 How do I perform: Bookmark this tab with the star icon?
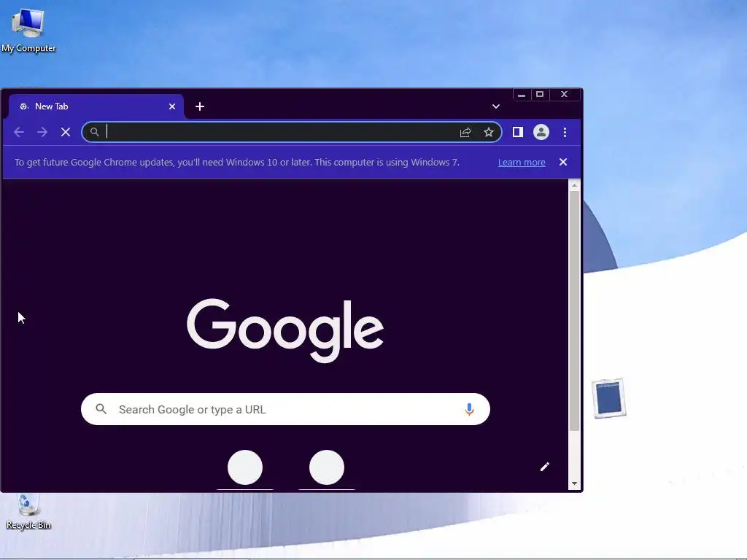click(489, 132)
